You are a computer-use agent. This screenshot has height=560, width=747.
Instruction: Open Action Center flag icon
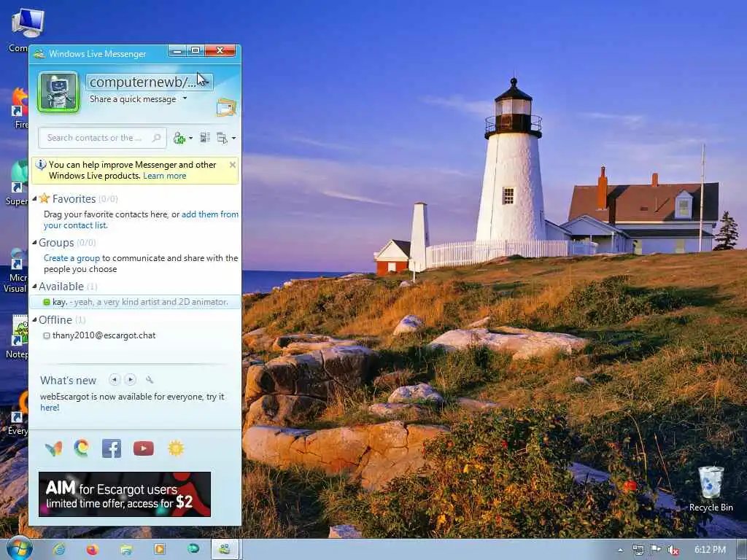656,550
